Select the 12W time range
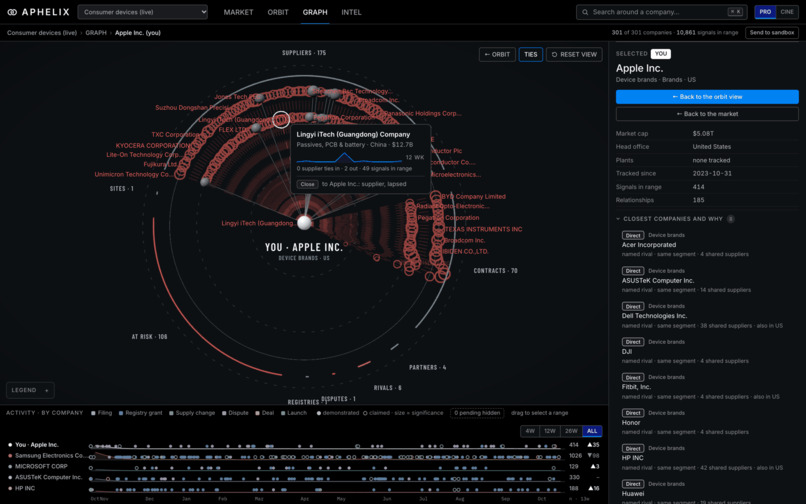This screenshot has height=504, width=806. click(x=550, y=431)
